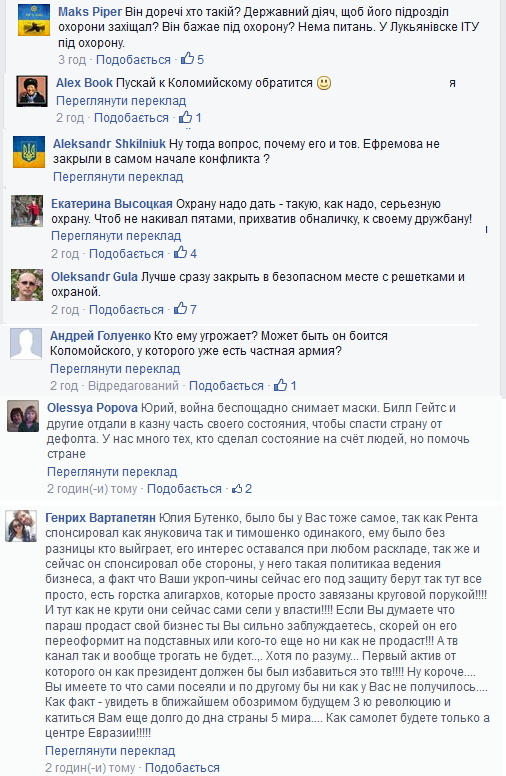Click thumbs-up icon under Андрей Голуенко comment
This screenshot has height=776, width=506.
tap(280, 385)
